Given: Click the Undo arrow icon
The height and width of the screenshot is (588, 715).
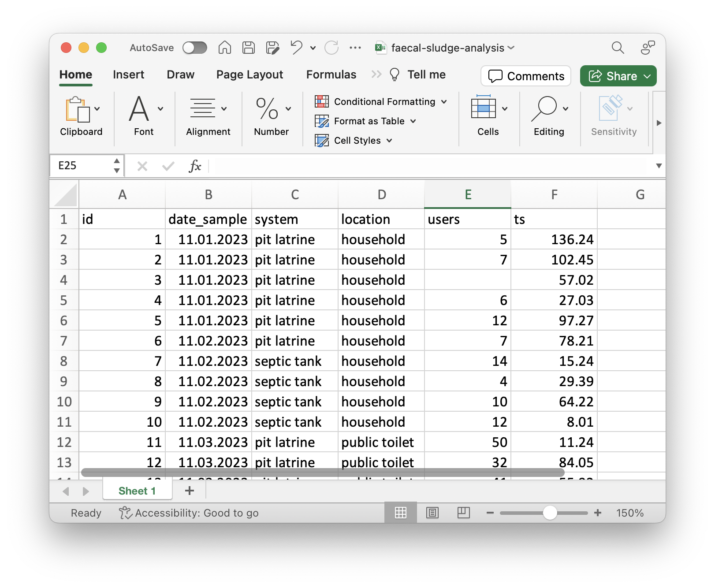Looking at the screenshot, I should coord(296,48).
